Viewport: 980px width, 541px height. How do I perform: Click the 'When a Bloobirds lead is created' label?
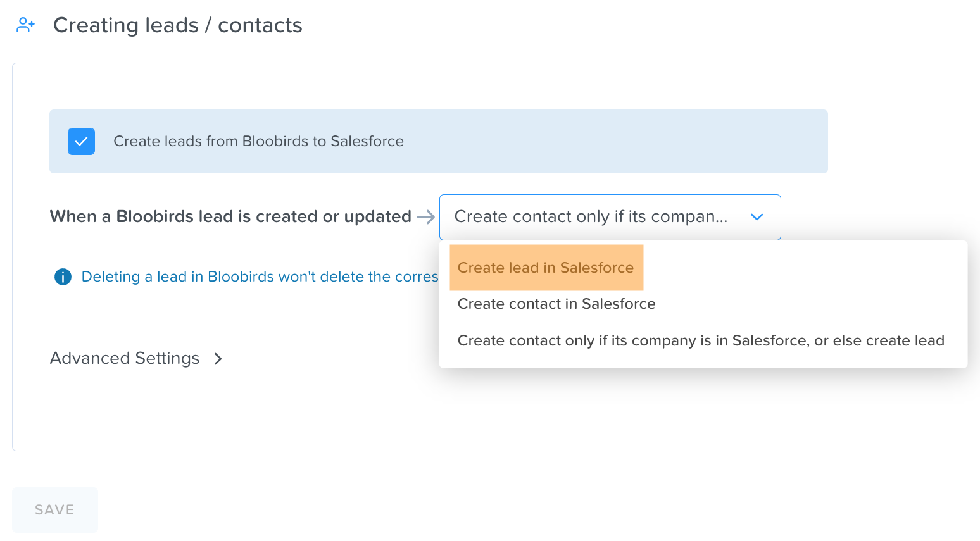click(x=230, y=216)
